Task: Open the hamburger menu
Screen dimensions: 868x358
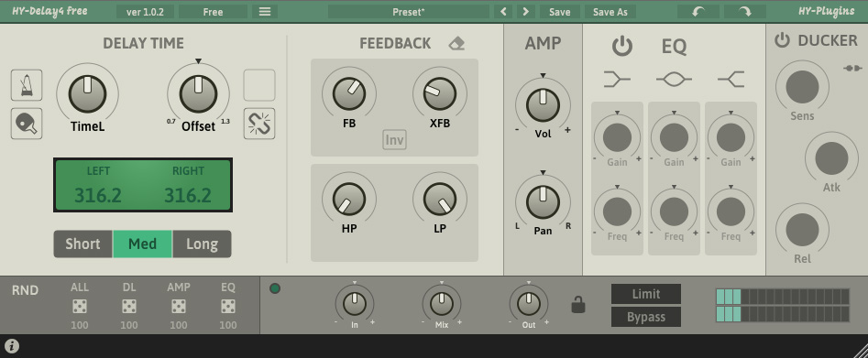Action: pos(265,12)
